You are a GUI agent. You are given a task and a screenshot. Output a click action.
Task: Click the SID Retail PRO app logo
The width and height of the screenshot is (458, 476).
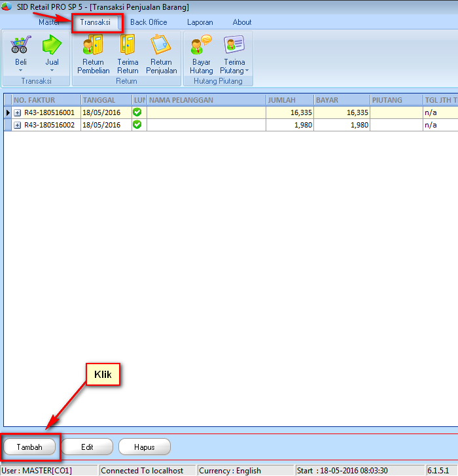tap(7, 6)
